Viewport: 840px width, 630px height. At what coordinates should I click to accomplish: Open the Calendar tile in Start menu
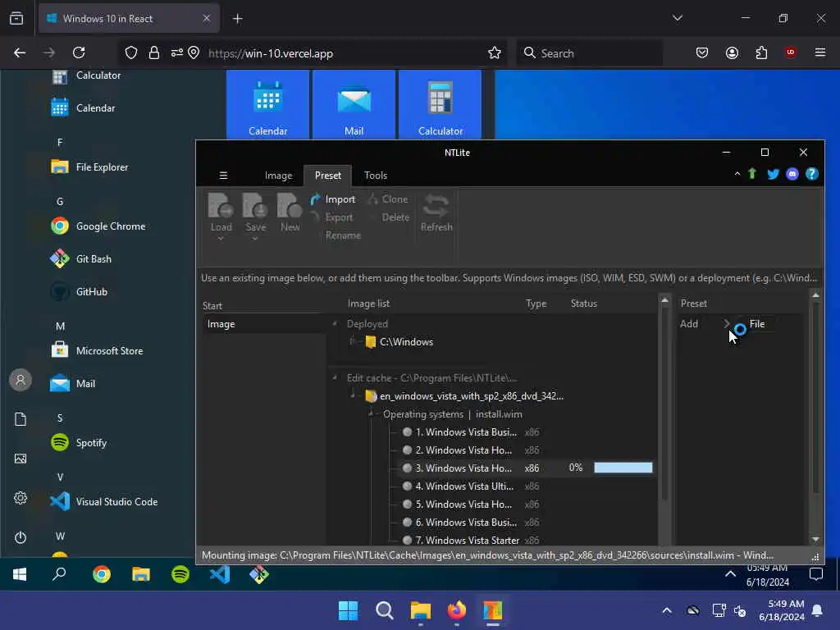268,105
